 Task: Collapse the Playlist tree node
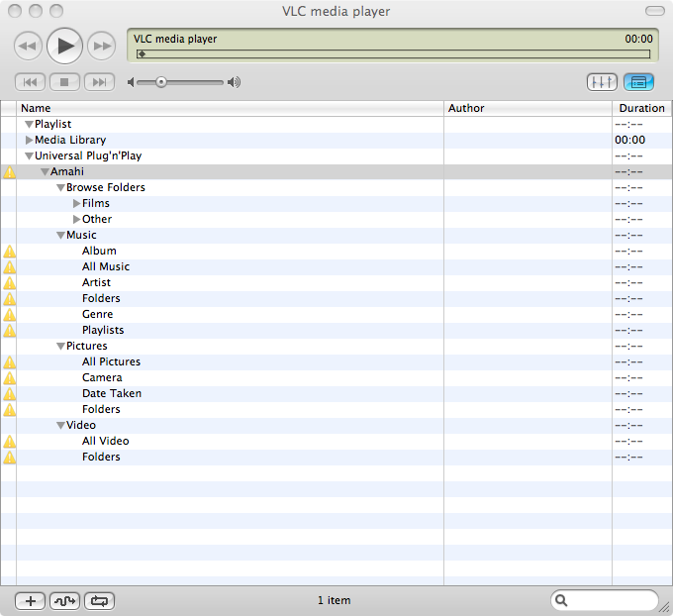tap(29, 125)
